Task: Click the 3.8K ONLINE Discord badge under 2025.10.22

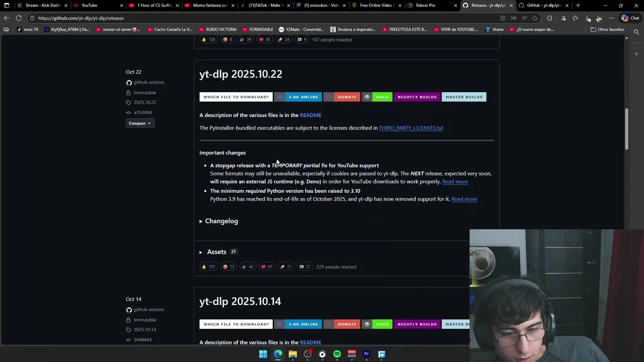Action: (298, 97)
